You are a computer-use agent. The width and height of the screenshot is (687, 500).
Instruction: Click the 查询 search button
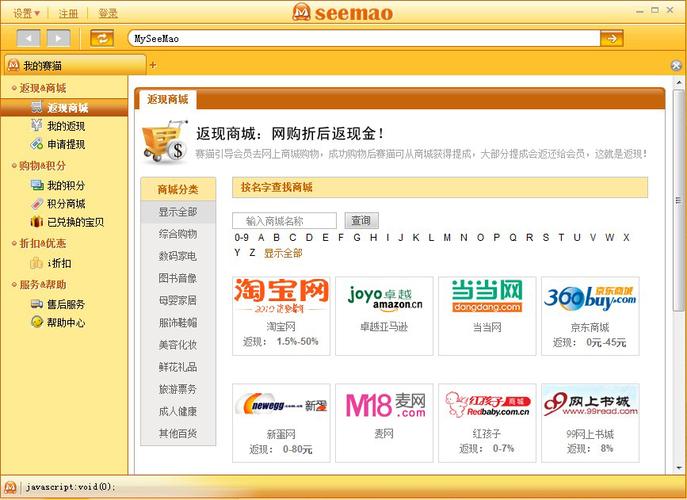[361, 220]
